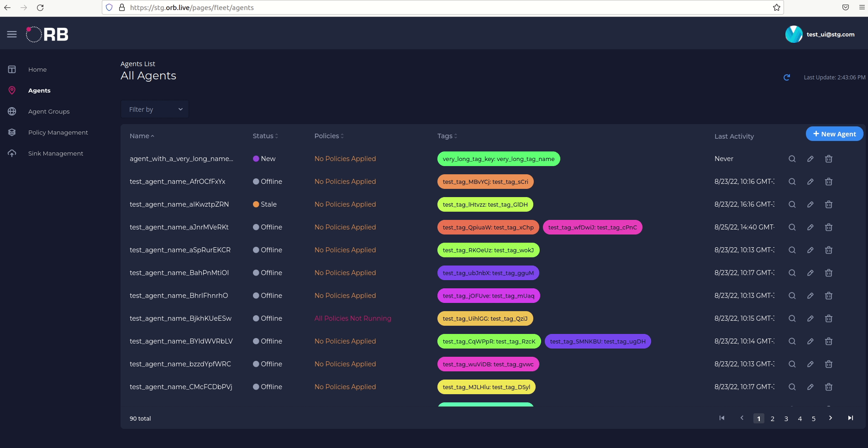Click the test_tag_SMNKBU purple tag

598,341
